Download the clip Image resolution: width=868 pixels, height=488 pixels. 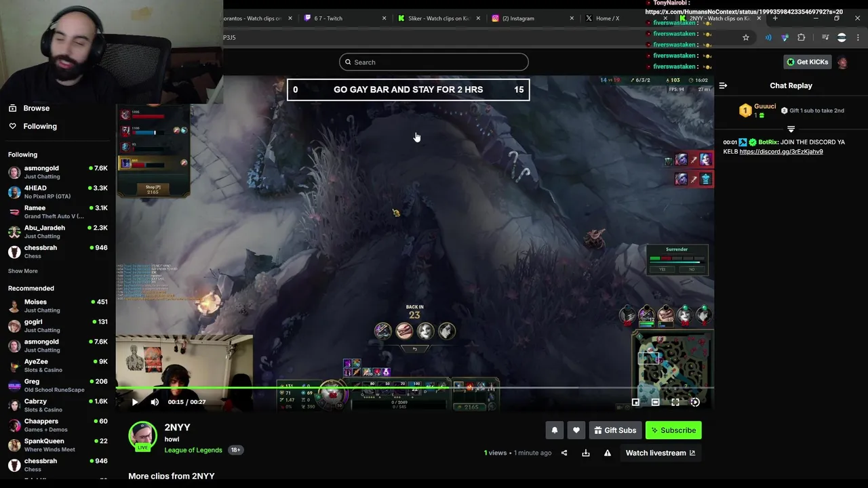(x=586, y=453)
